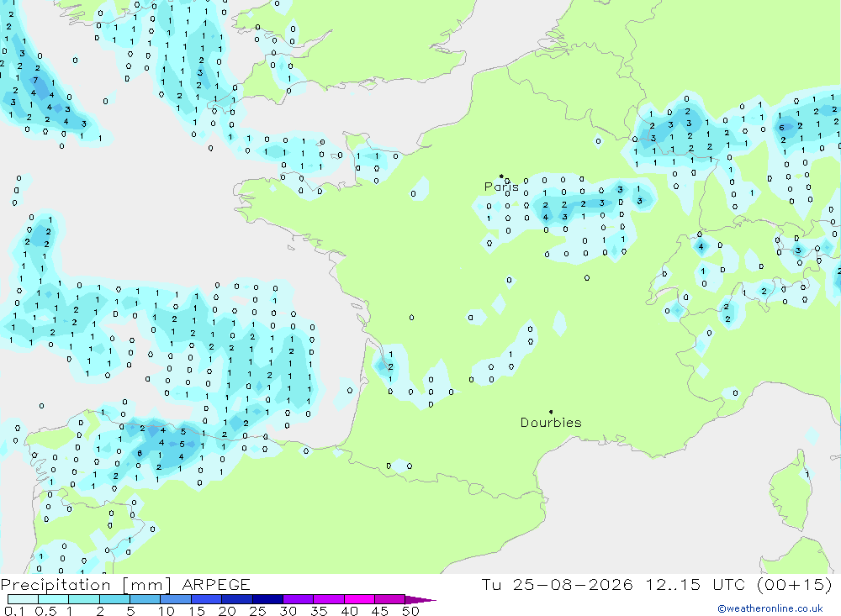
Task: Select the Dourbies location dot marker
Action: [x=551, y=412]
